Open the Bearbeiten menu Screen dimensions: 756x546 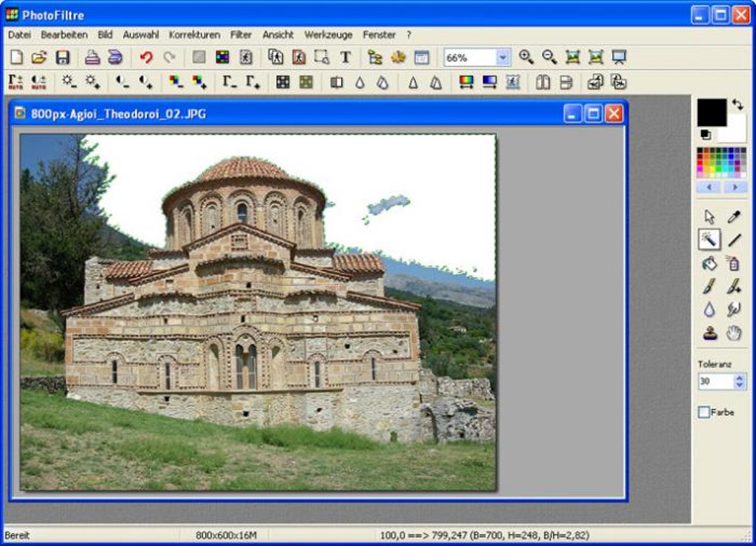pos(64,35)
